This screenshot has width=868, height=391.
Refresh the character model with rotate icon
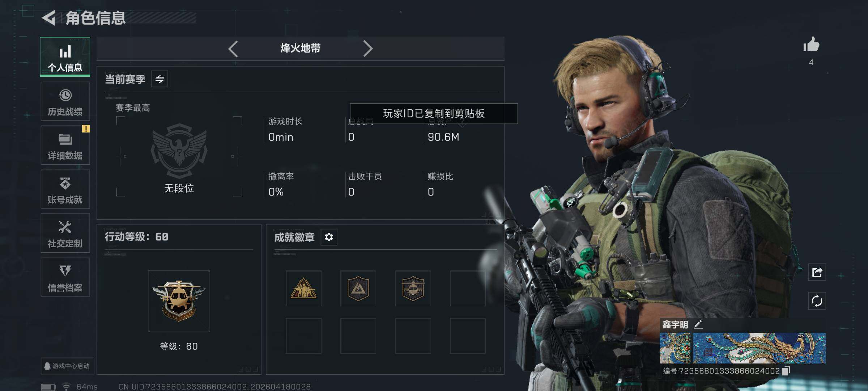(817, 301)
